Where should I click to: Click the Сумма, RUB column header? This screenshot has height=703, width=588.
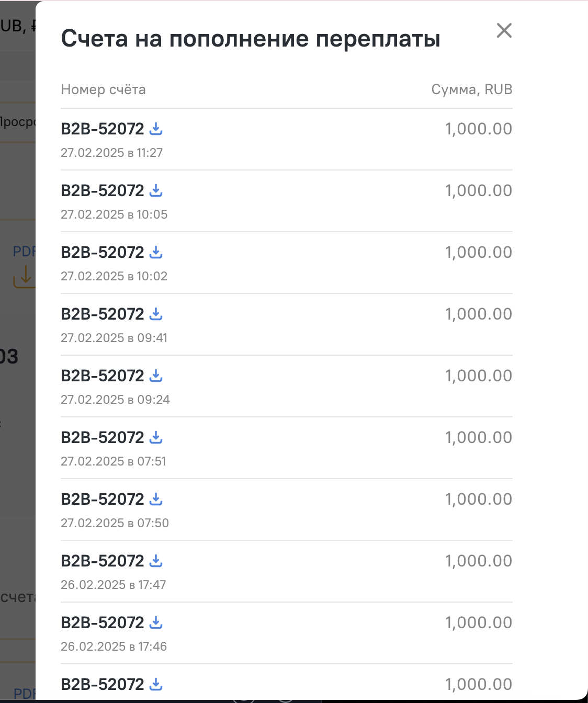(472, 89)
